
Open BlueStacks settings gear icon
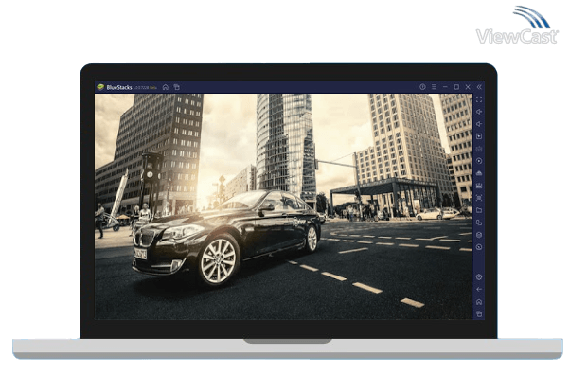pyautogui.click(x=479, y=277)
